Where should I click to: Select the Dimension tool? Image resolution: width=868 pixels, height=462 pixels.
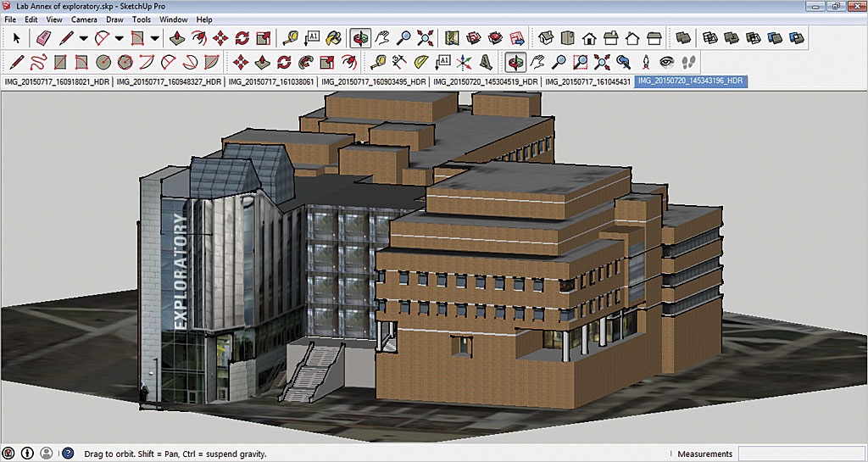coord(400,62)
